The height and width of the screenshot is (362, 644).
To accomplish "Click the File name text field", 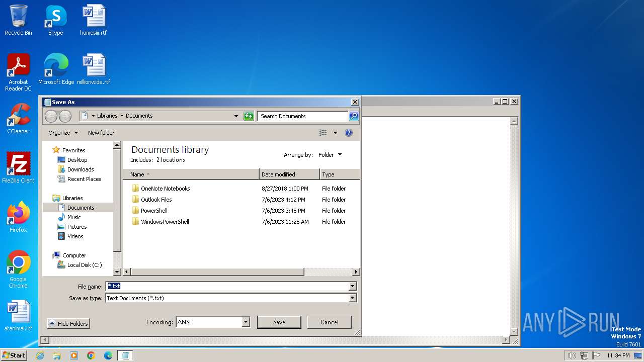I will (x=227, y=287).
